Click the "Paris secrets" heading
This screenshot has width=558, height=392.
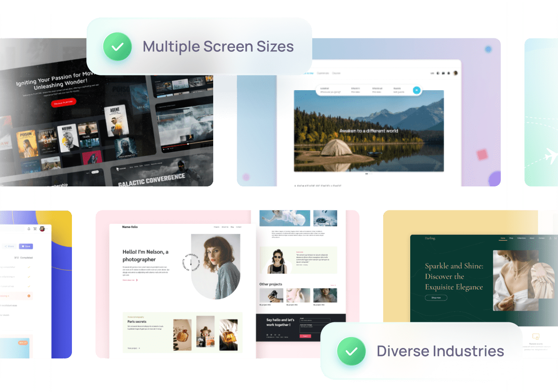tap(137, 321)
